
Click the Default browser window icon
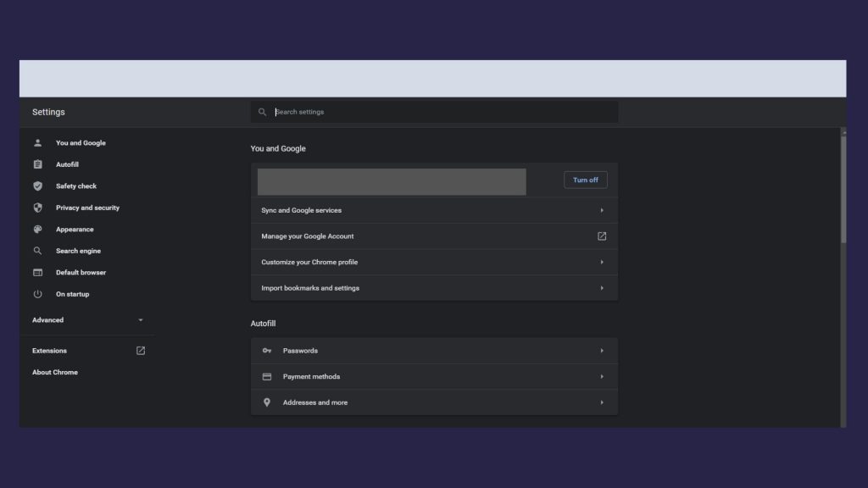[x=37, y=273]
